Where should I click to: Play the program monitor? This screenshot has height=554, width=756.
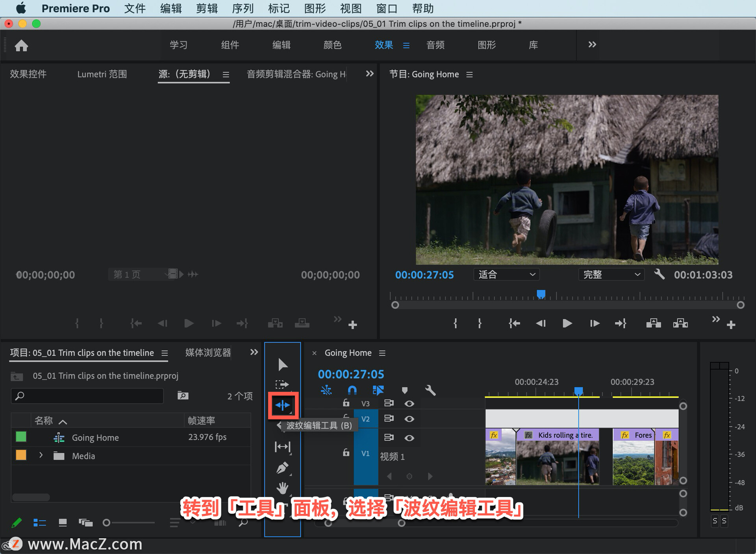[x=567, y=323]
